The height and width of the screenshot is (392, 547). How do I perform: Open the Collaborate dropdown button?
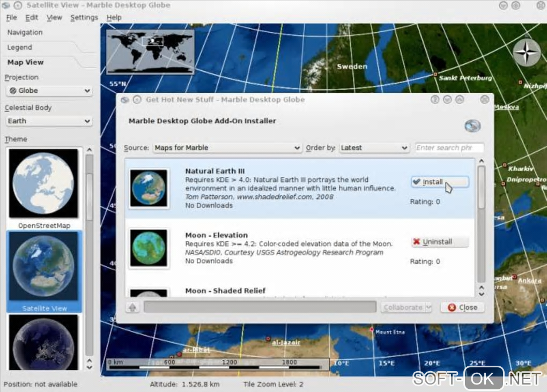click(406, 308)
